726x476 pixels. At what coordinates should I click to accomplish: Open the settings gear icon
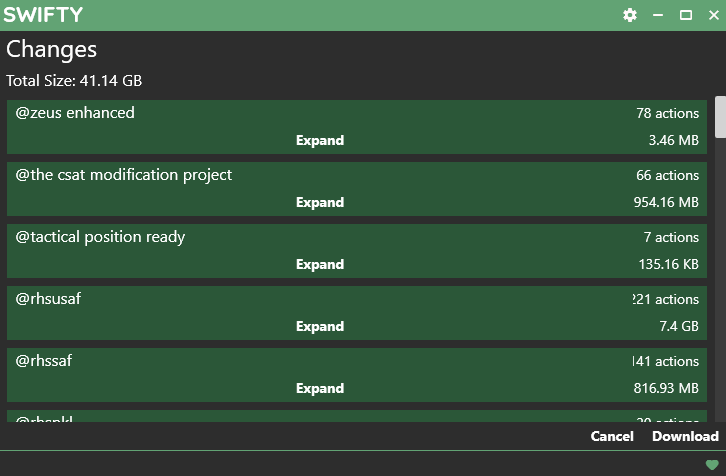pos(630,15)
